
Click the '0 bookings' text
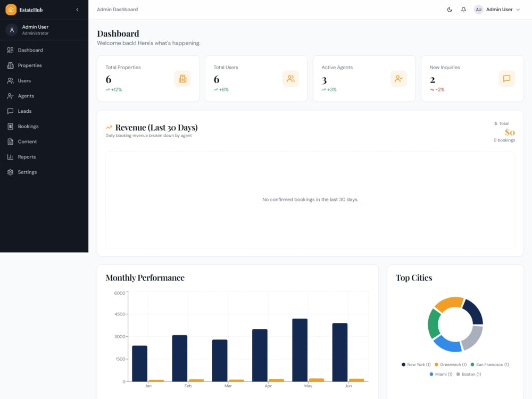[504, 140]
